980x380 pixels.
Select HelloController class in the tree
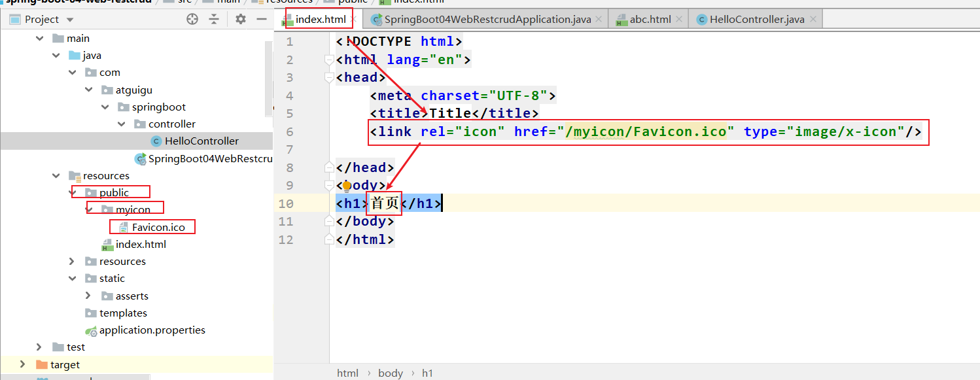[201, 141]
